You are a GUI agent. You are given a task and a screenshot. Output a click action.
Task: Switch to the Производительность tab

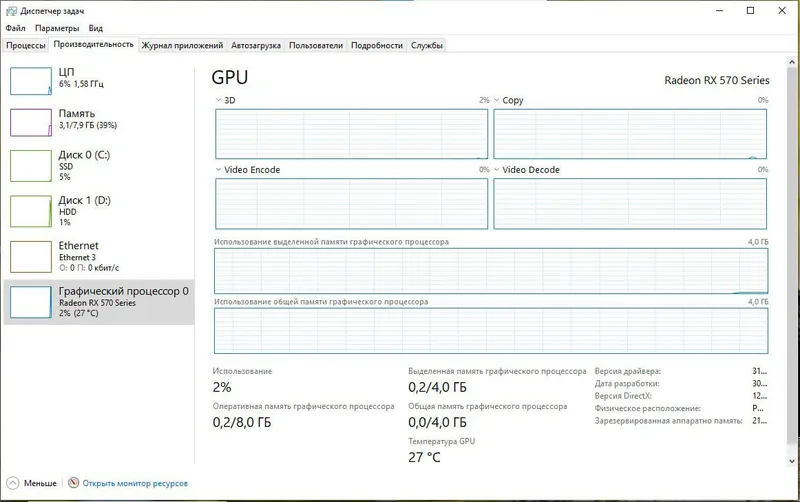(93, 44)
